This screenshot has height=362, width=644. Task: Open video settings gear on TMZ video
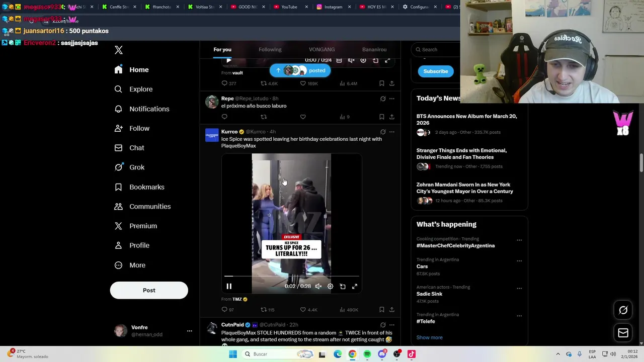[330, 286]
